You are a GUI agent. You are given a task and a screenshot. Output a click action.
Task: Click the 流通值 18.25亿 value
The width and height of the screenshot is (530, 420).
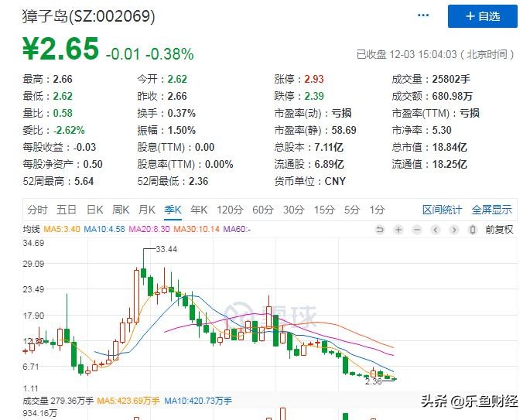point(450,165)
